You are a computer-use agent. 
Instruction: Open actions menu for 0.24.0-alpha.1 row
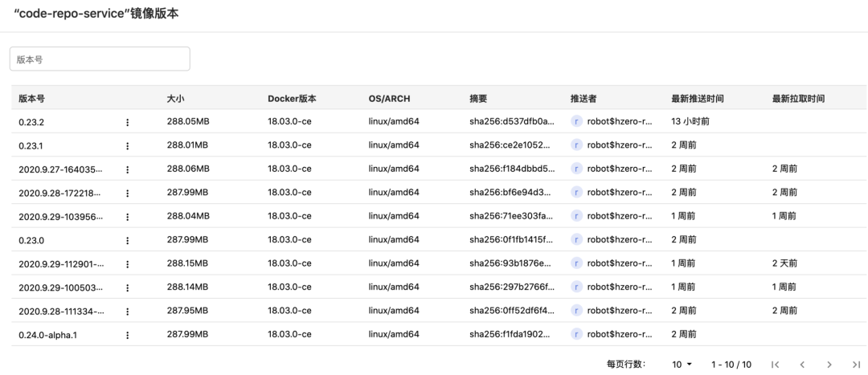pos(127,335)
